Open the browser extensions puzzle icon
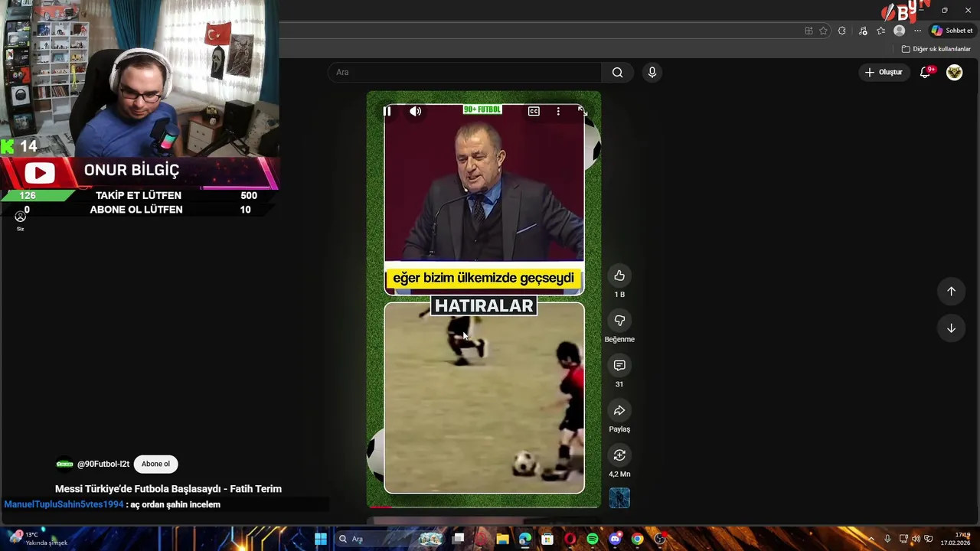This screenshot has width=980, height=551. (x=841, y=31)
